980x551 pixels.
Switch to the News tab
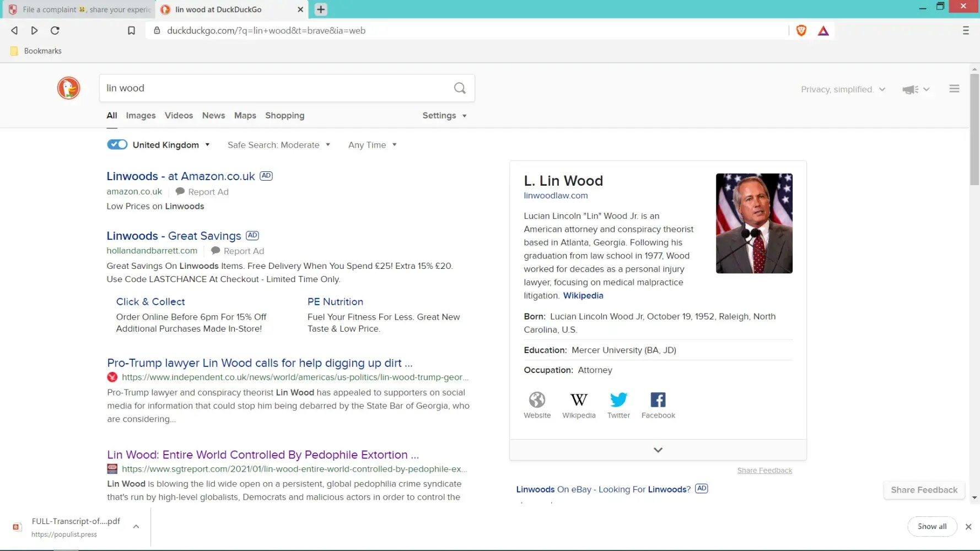click(213, 116)
